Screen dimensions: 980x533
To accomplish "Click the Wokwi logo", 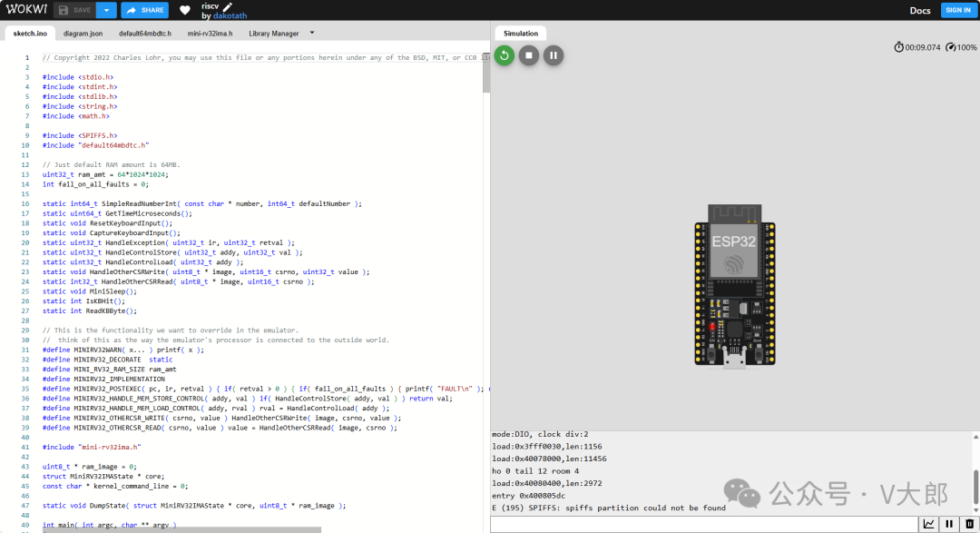I will (27, 9).
